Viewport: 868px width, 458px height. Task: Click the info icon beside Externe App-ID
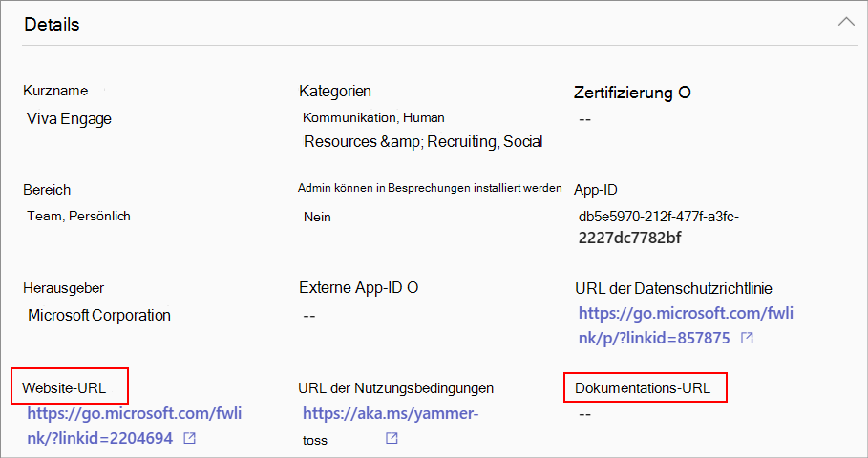pyautogui.click(x=413, y=287)
